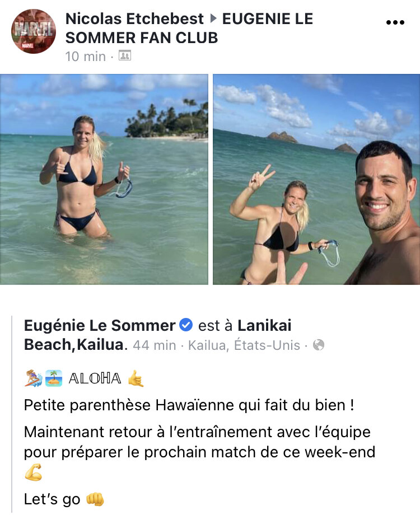Click the surfer emoji before ALOHA
420x520 pixels.
tap(34, 378)
